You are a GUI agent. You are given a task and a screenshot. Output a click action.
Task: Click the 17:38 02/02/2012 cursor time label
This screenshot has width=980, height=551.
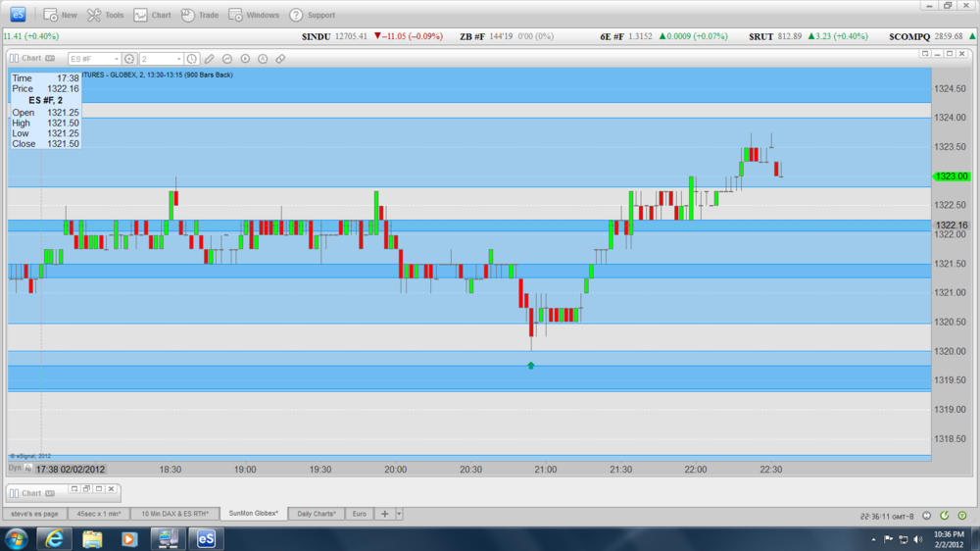click(x=70, y=469)
